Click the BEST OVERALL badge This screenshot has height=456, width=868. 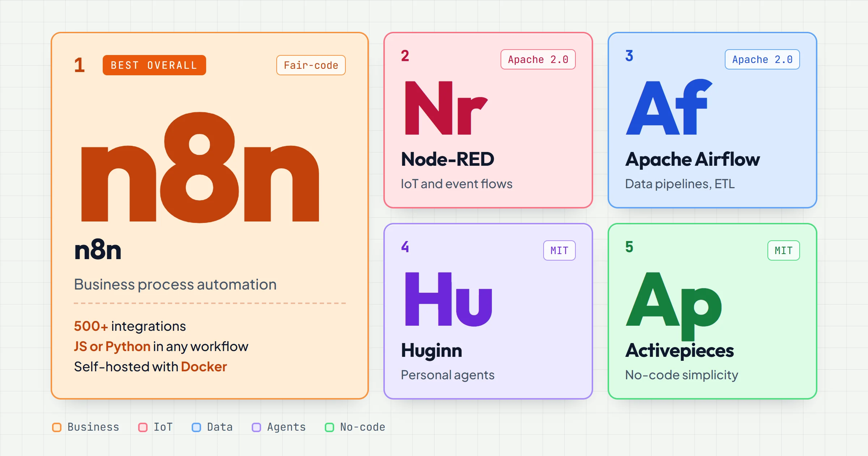coord(154,65)
